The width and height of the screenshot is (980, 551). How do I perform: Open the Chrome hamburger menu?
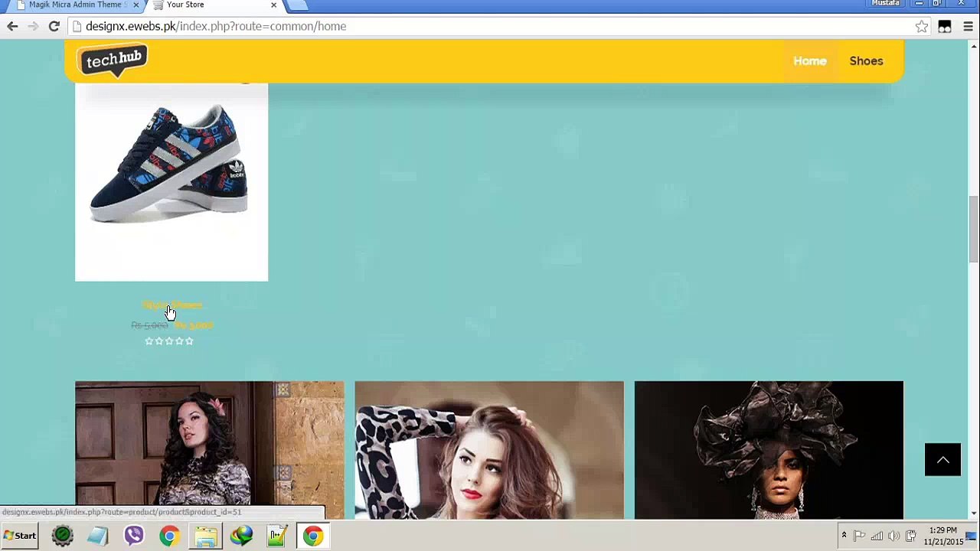click(x=968, y=26)
